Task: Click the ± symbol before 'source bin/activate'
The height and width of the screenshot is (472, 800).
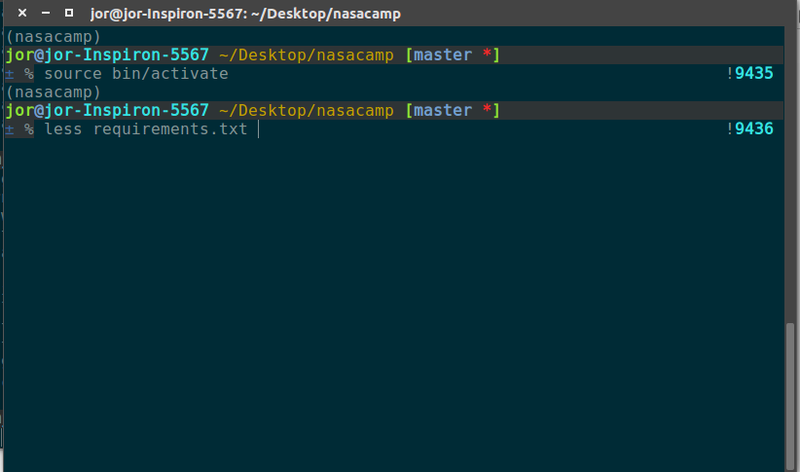Action: click(x=9, y=74)
